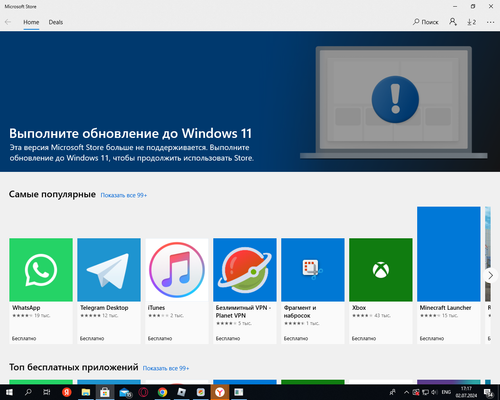Go back with the back arrow
Viewport: 500px width, 400px height.
[x=8, y=22]
